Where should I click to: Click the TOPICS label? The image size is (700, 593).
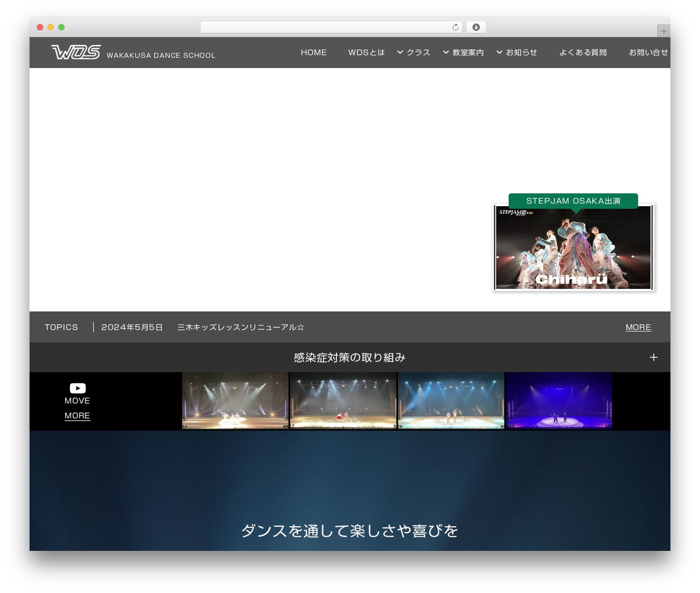[x=61, y=327]
